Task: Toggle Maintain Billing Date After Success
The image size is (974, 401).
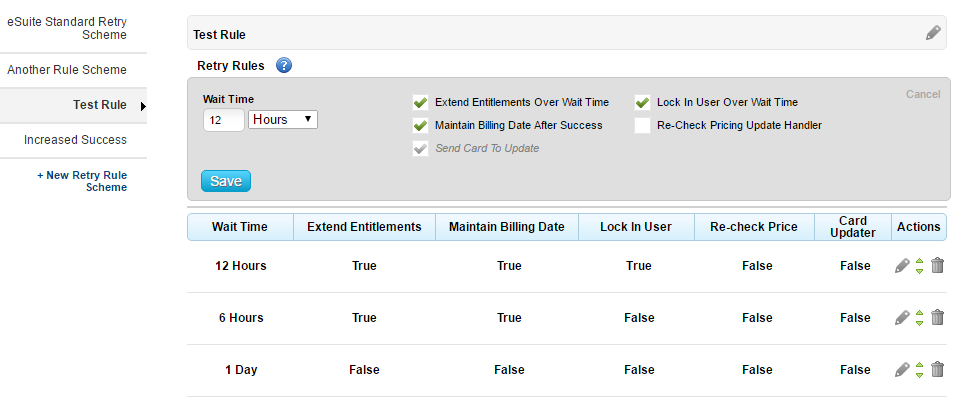Action: point(420,125)
